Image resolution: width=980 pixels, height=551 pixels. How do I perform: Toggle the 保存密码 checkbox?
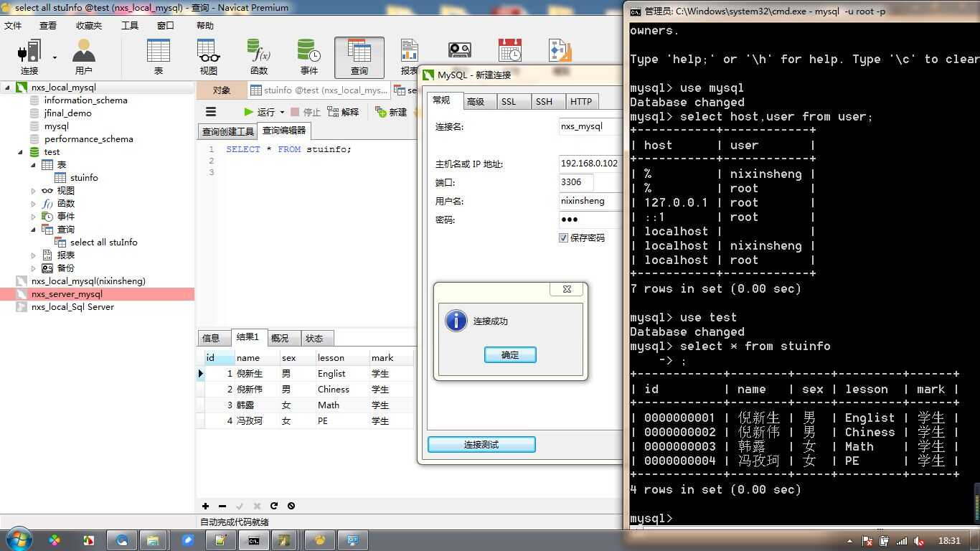pos(563,237)
